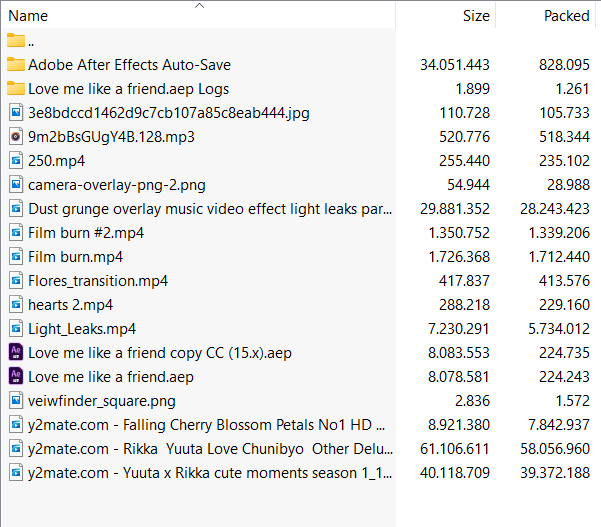The image size is (601, 527).
Task: Click the folder icon for Adobe After Effects Auto-Save
Action: (x=15, y=65)
